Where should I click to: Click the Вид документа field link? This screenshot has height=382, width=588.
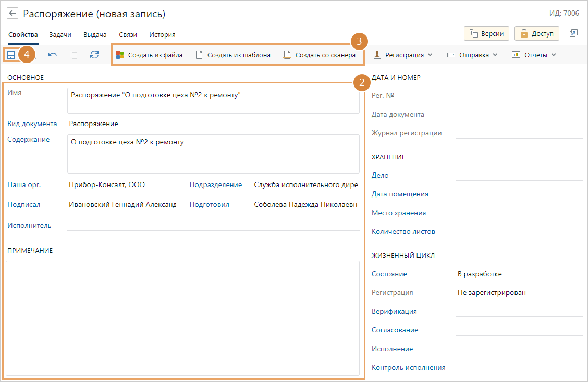point(32,124)
